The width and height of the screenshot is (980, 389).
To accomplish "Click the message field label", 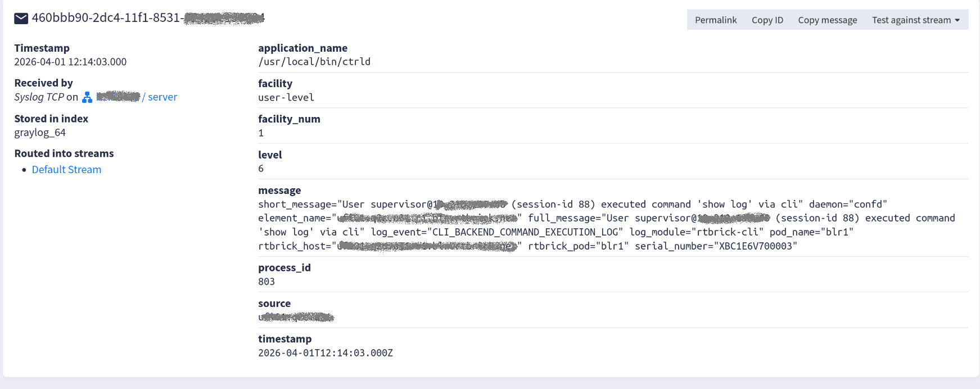I will 279,190.
